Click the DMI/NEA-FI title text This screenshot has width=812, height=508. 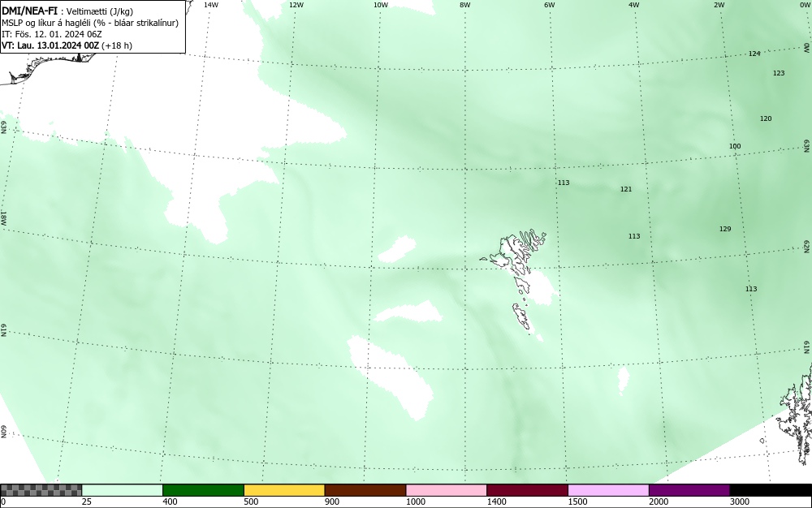(29, 11)
